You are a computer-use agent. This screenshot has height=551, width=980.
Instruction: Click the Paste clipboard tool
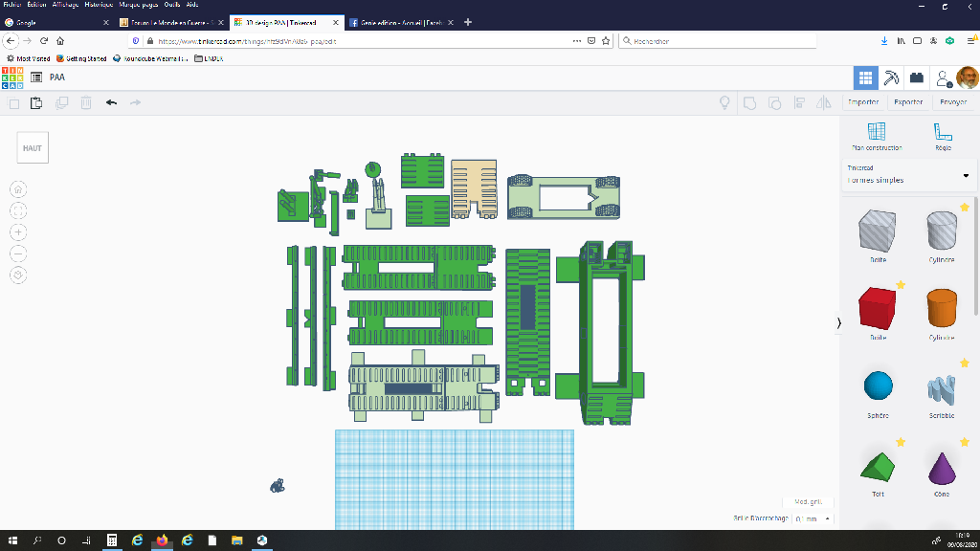coord(36,103)
